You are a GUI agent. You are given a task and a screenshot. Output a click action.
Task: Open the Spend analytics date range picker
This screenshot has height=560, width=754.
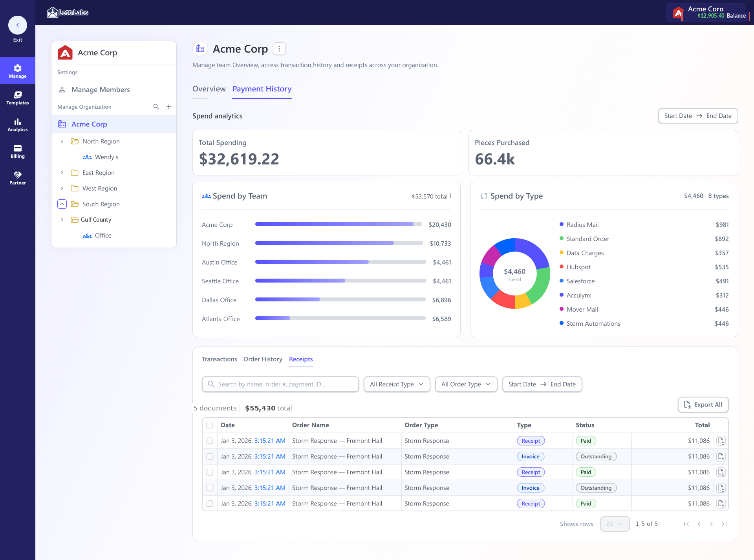[698, 116]
